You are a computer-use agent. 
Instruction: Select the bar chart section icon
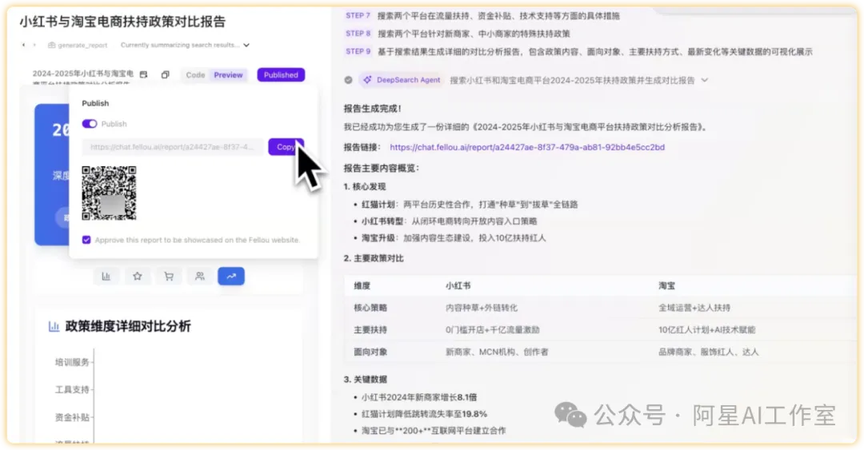pos(106,276)
